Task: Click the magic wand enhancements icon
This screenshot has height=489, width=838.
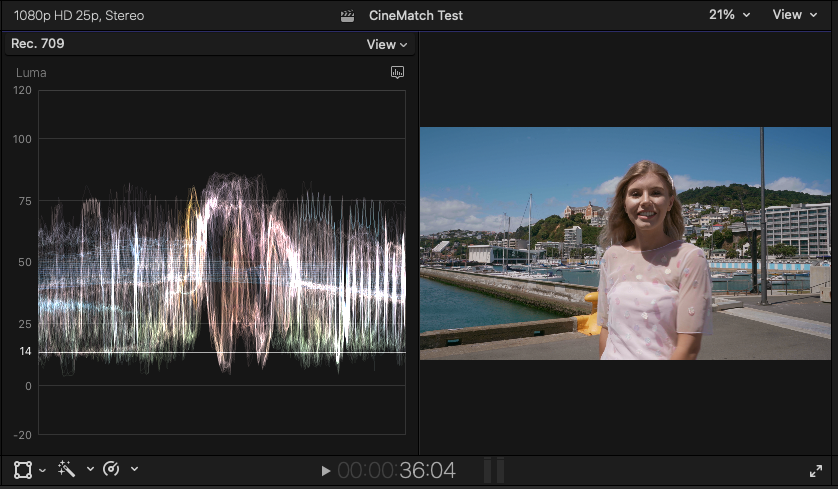Action: (68, 469)
